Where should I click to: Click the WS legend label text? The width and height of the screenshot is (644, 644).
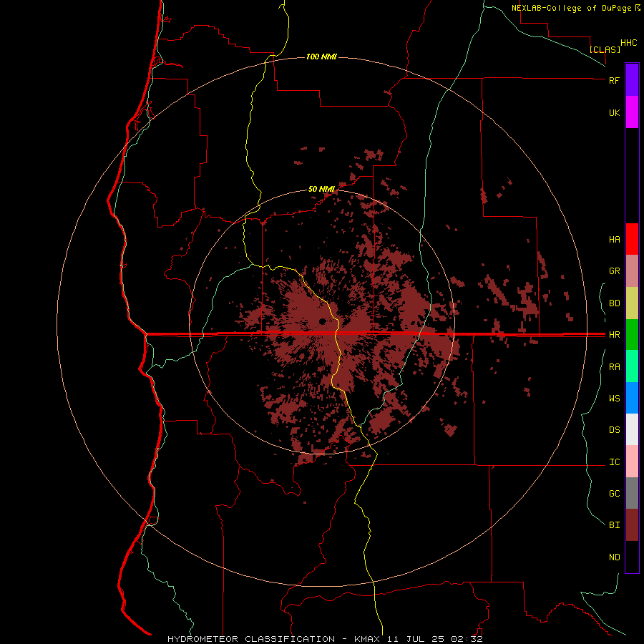[x=614, y=399]
